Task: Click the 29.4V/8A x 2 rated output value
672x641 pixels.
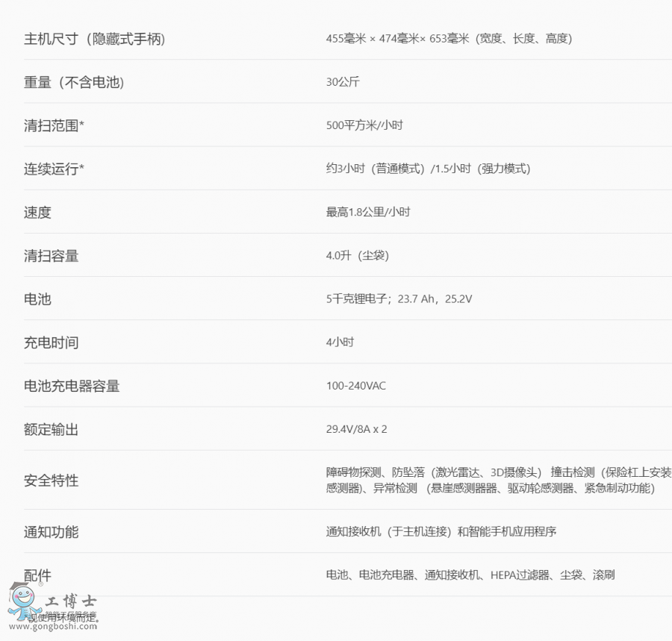Action: tap(356, 429)
